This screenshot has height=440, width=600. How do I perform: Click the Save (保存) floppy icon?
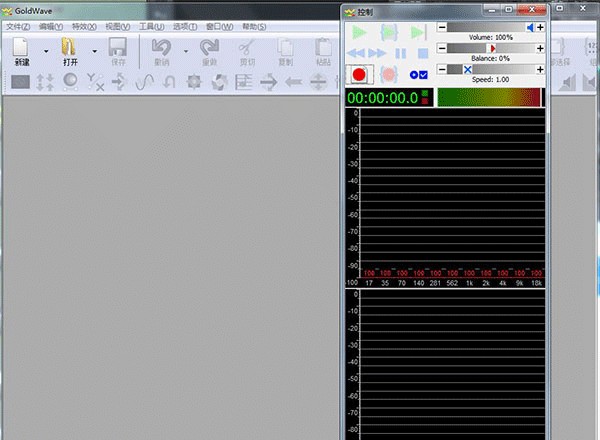(117, 47)
